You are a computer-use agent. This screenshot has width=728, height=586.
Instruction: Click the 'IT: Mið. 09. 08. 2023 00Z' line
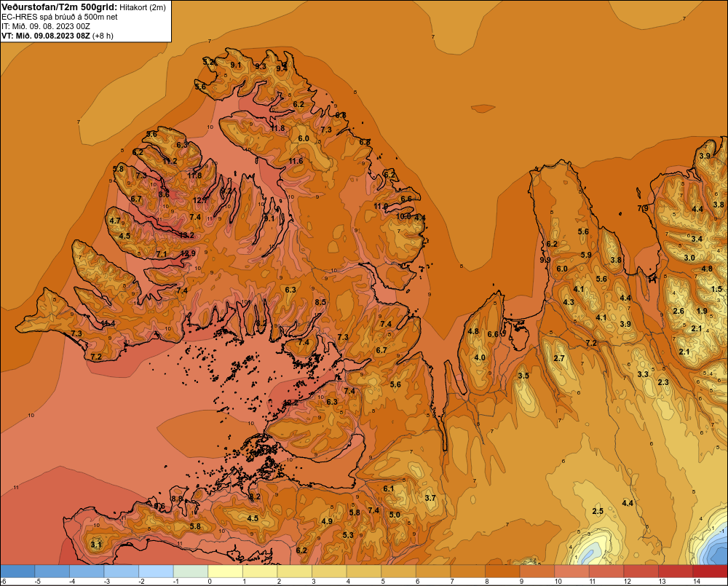pos(46,26)
